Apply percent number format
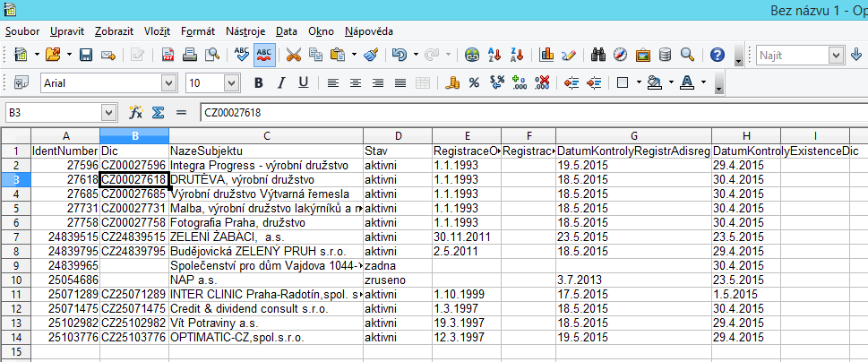This screenshot has width=868, height=362. 474,82
